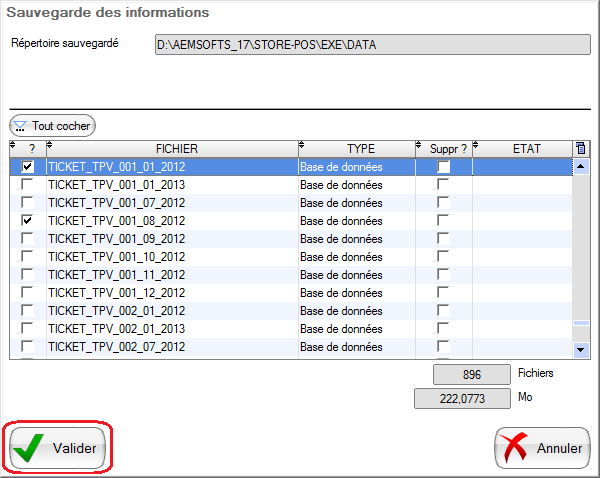Screen dimensions: 600x478
Task: Uncheck the TICKET_TPV_001_01_2012 selection checkbox
Action: click(x=28, y=167)
